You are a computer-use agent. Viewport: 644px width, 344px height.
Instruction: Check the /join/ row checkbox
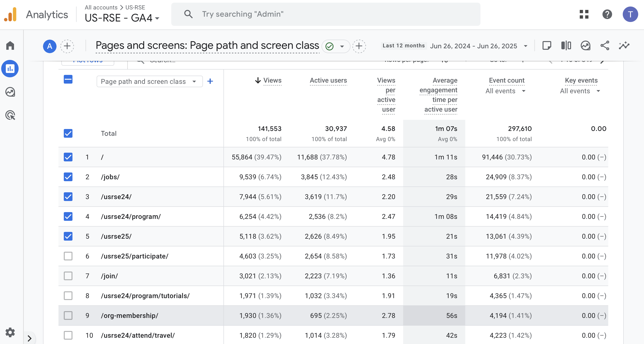tap(68, 276)
